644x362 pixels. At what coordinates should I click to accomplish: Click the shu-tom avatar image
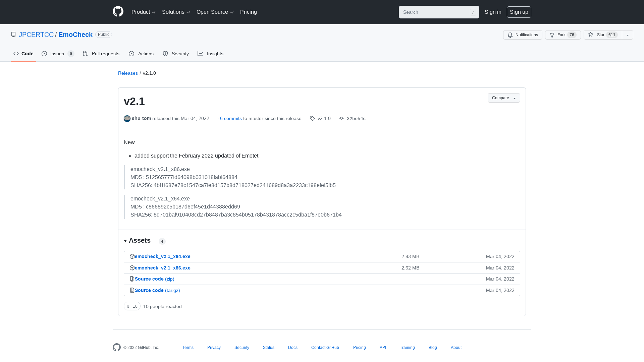(x=127, y=119)
